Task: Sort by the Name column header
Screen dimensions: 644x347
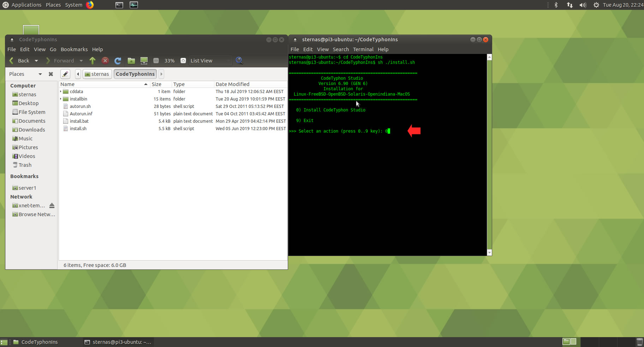Action: coord(104,84)
